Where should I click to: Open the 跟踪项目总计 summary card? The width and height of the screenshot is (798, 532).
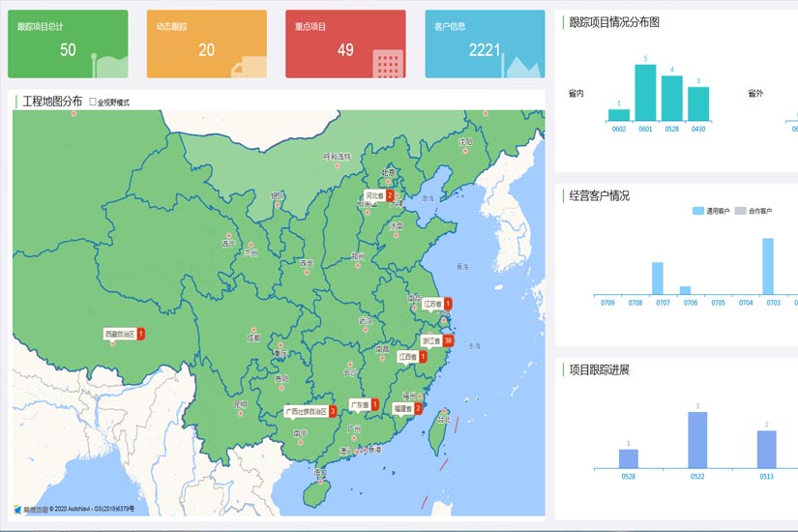point(68,44)
